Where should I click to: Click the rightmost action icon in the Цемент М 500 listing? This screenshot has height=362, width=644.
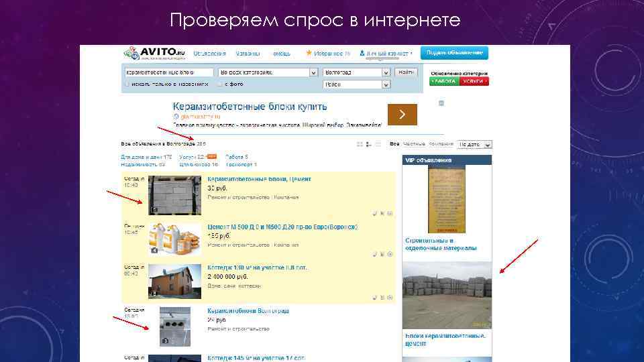(390, 255)
